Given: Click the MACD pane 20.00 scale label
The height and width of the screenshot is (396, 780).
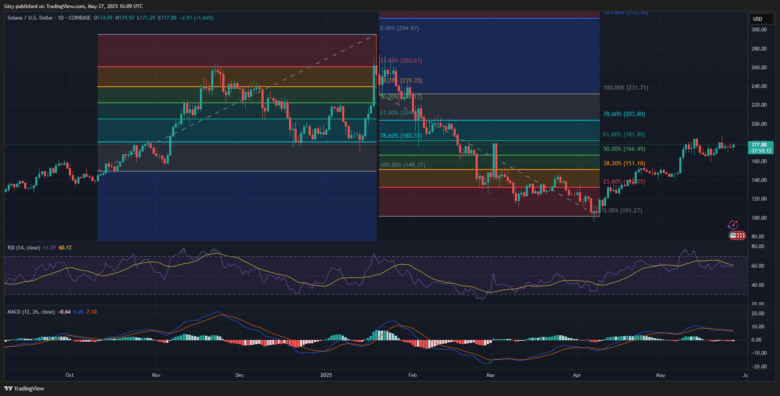Looking at the screenshot, I should tap(758, 314).
